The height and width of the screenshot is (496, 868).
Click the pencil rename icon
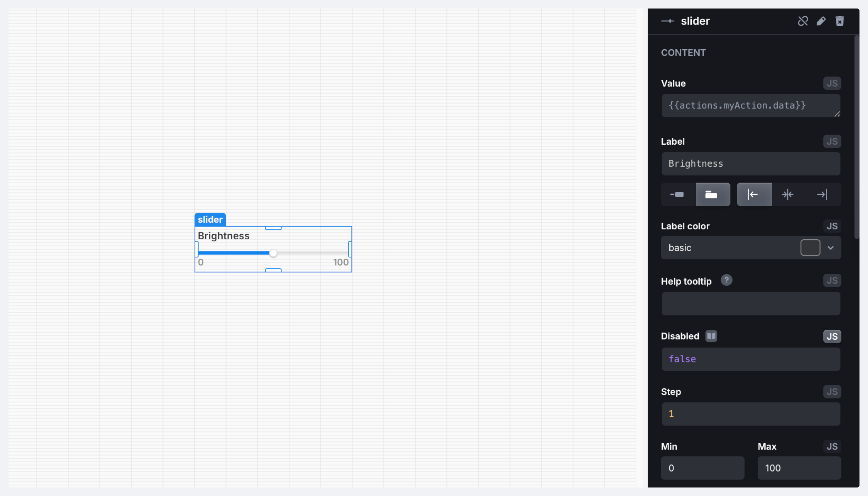pyautogui.click(x=821, y=21)
